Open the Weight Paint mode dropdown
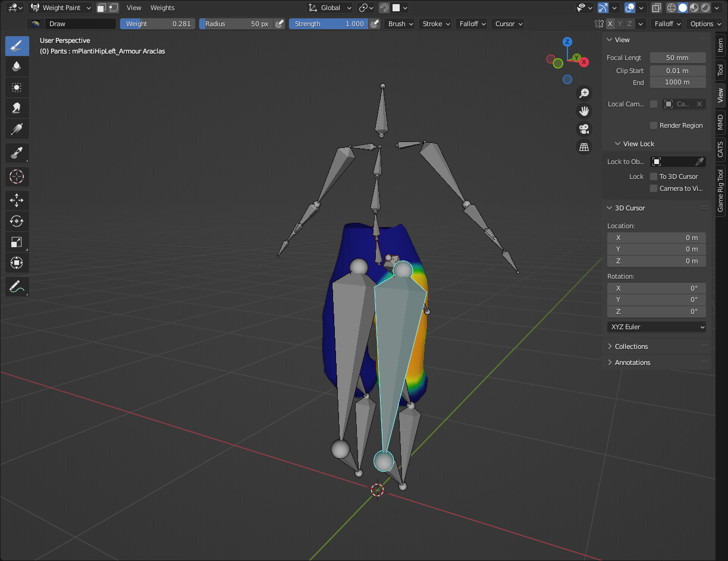Image resolution: width=728 pixels, height=561 pixels. click(x=60, y=8)
